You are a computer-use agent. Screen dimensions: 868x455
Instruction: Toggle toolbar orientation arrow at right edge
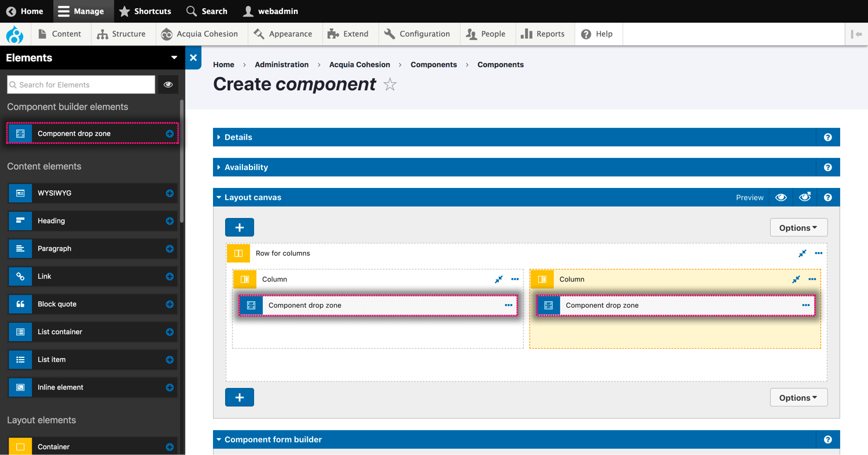[x=856, y=34]
